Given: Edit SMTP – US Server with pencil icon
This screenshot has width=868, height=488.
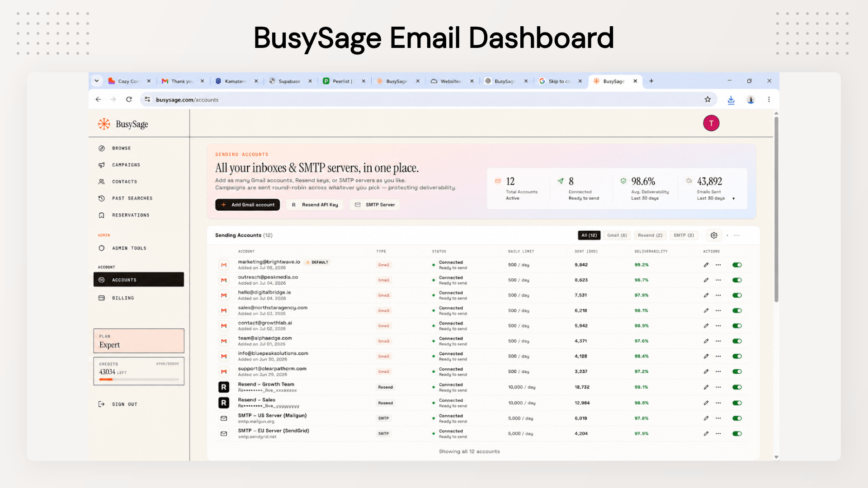Looking at the screenshot, I should click(x=706, y=418).
